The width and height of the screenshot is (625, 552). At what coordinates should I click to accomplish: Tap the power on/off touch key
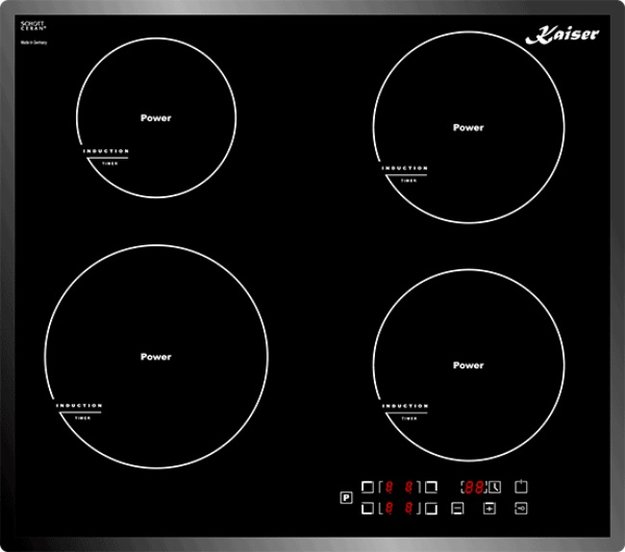pyautogui.click(x=520, y=487)
